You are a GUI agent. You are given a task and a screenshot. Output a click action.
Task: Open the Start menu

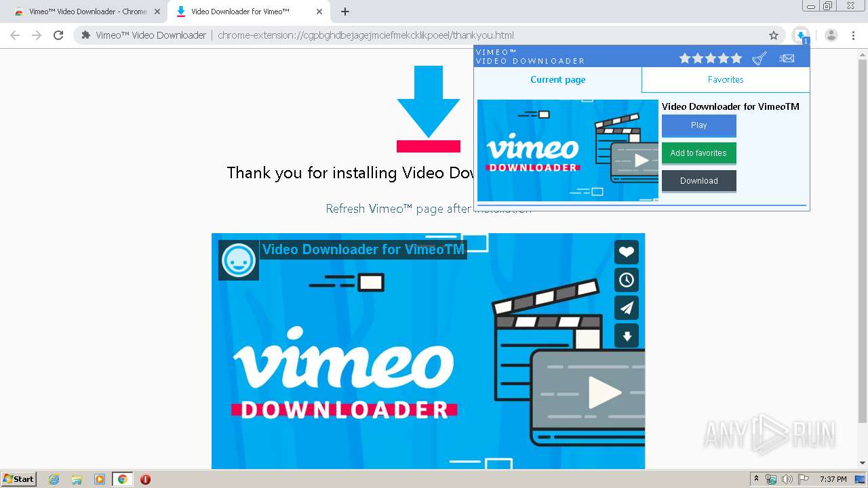click(x=18, y=479)
